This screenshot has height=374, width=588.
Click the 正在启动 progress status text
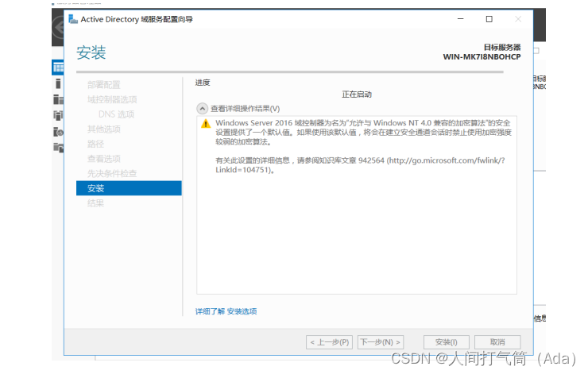357,94
